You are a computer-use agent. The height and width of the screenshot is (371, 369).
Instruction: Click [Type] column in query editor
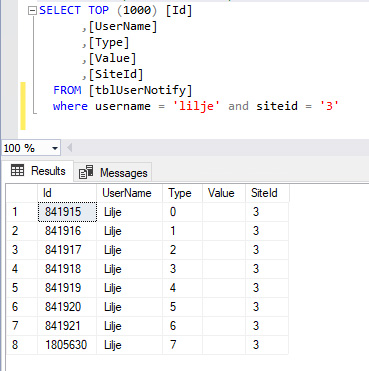pos(109,43)
